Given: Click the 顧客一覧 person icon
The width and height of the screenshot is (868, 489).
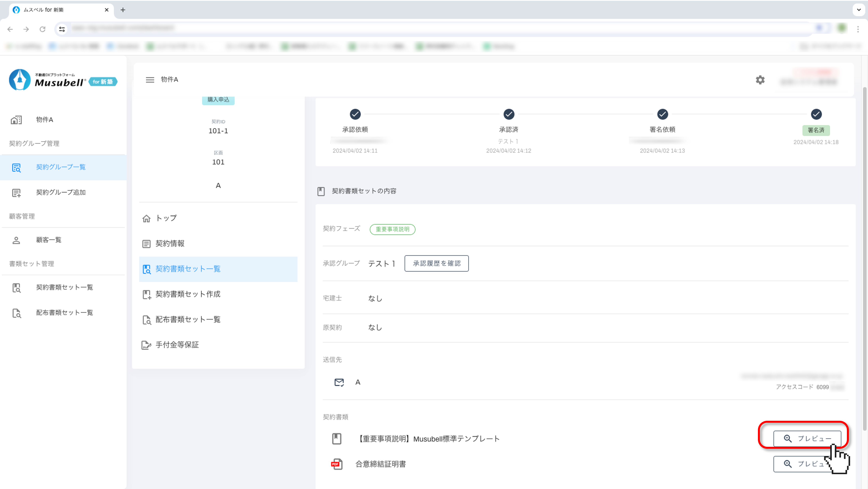Looking at the screenshot, I should point(16,240).
